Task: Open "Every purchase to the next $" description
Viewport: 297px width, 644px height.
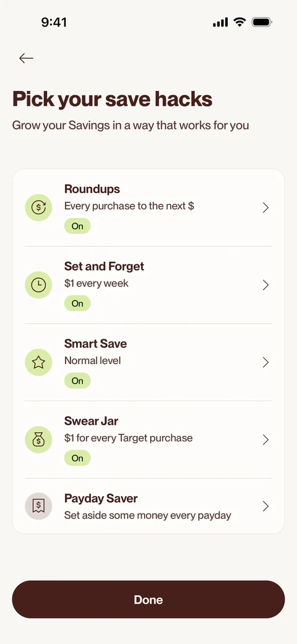Action: 129,206
